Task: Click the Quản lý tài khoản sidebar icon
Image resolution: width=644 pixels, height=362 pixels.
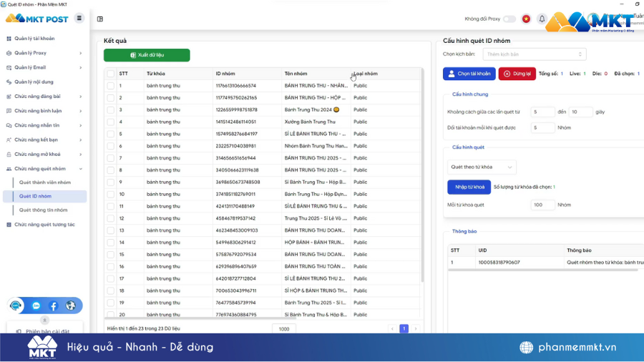Action: click(9, 39)
